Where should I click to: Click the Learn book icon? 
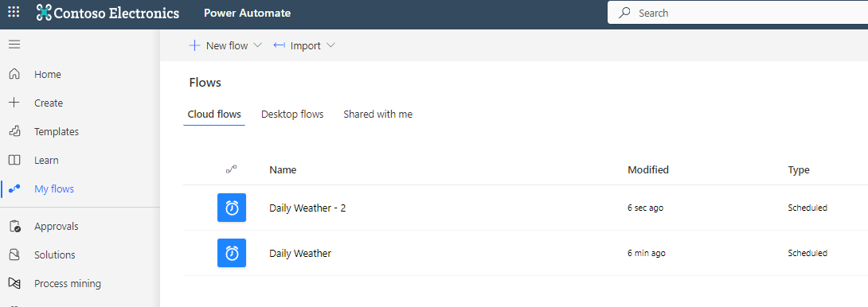tap(14, 161)
